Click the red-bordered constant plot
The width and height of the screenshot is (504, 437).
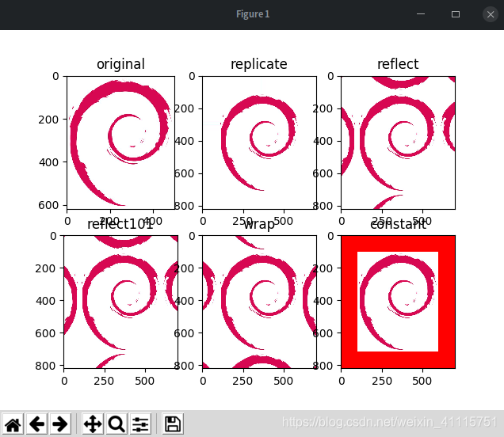[x=399, y=302]
